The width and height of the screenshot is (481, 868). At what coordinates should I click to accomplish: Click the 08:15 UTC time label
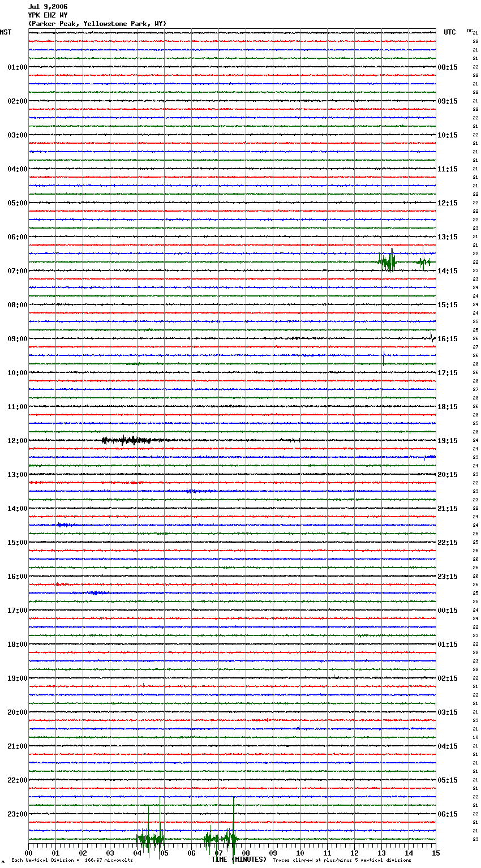pos(448,67)
